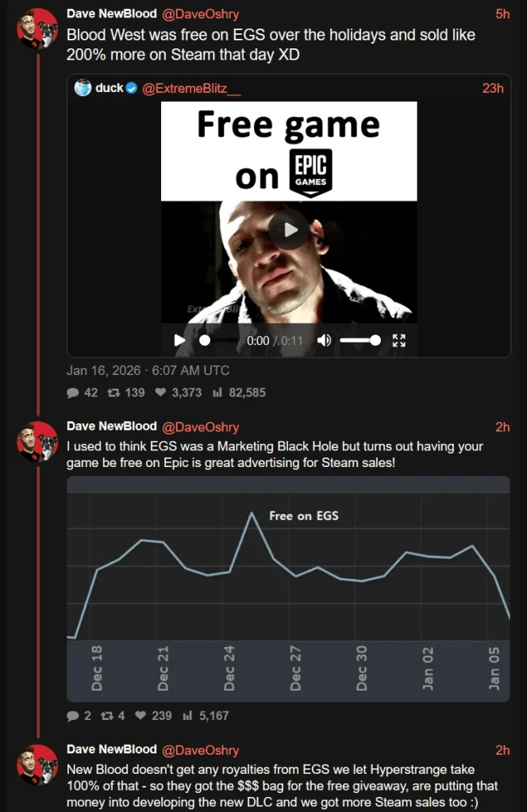527x812 pixels.
Task: Seek using the video progress bar
Action: pos(219,340)
